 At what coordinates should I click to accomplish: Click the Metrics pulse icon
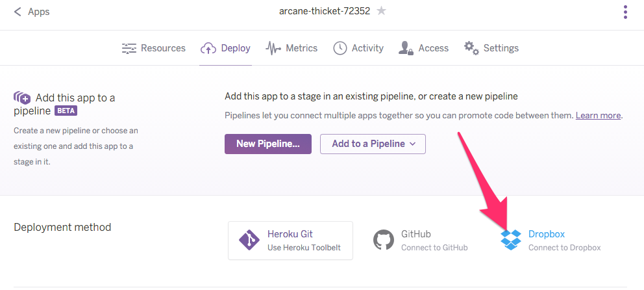point(273,48)
